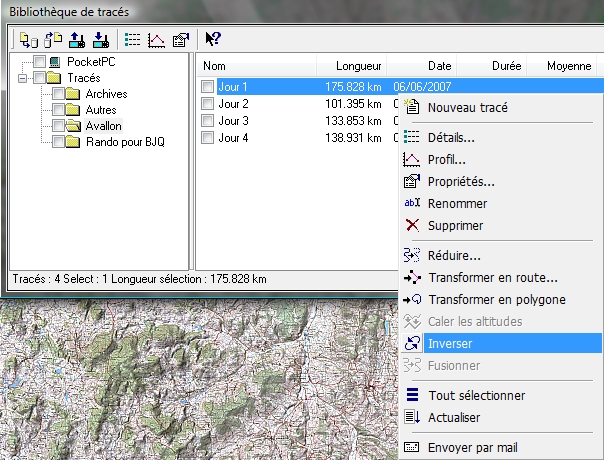
Task: Select the Rando pour BJQ folder
Action: [x=125, y=142]
